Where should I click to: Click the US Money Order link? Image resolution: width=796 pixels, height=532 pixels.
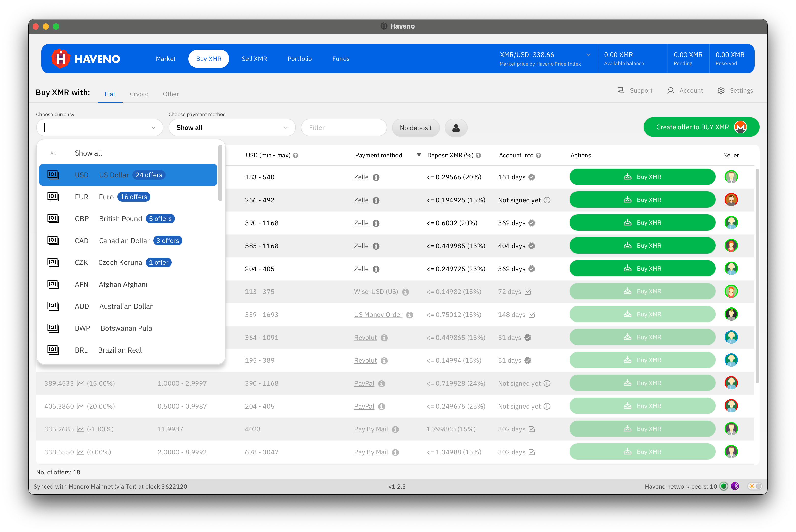pyautogui.click(x=378, y=315)
